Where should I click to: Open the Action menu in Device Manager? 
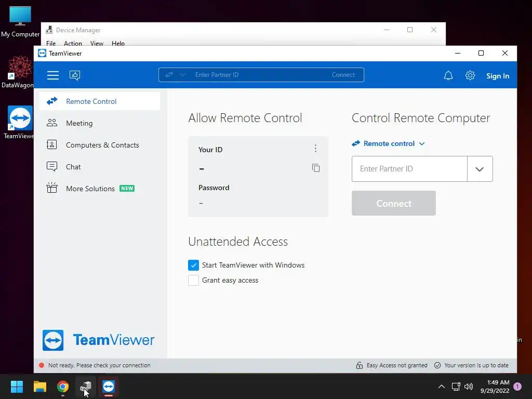pyautogui.click(x=73, y=43)
